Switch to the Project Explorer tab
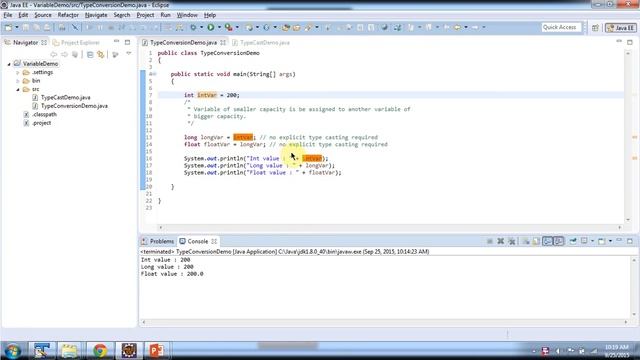 point(76,42)
